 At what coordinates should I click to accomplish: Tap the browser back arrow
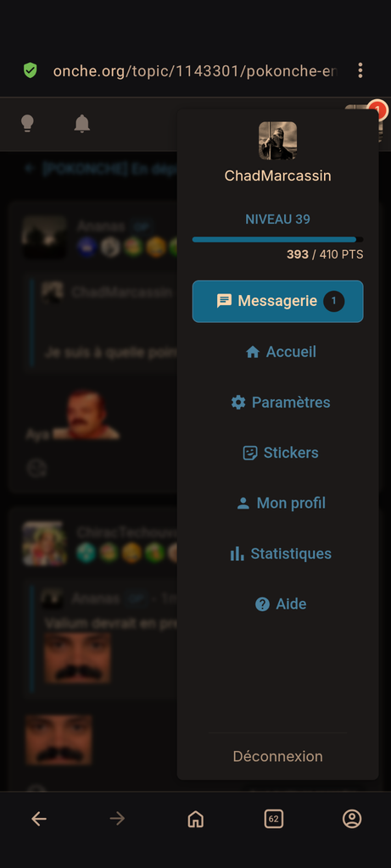pos(39,819)
